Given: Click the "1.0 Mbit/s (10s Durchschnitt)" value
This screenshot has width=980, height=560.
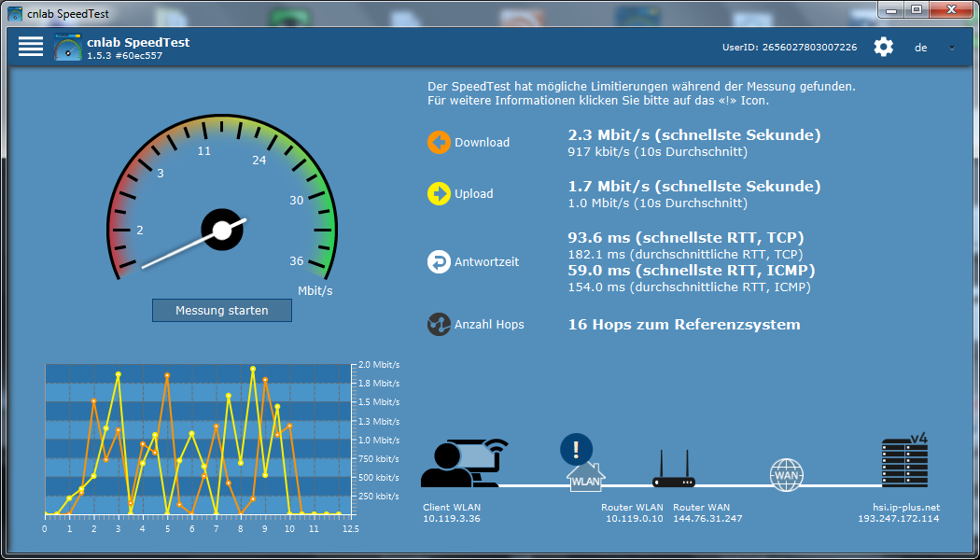Looking at the screenshot, I should (657, 203).
